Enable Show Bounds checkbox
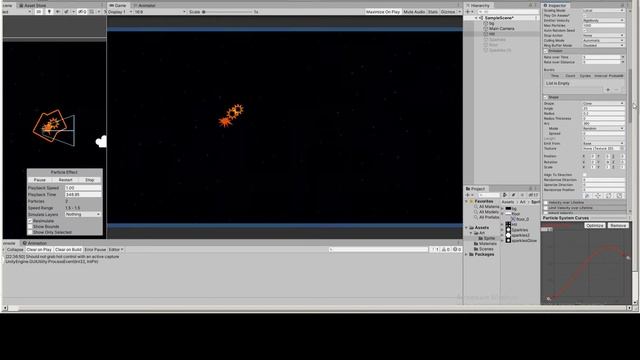Viewport: 640px width, 360px height. click(30, 227)
